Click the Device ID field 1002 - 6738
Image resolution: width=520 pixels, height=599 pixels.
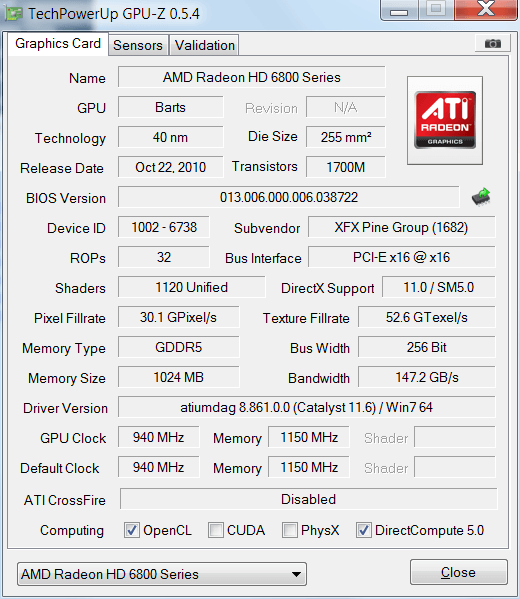(164, 227)
